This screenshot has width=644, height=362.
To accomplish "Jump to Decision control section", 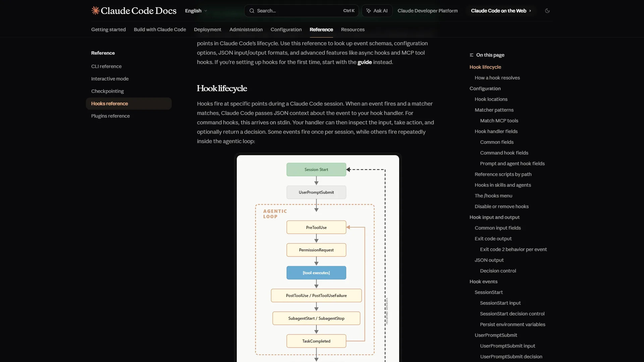I will click(x=498, y=271).
